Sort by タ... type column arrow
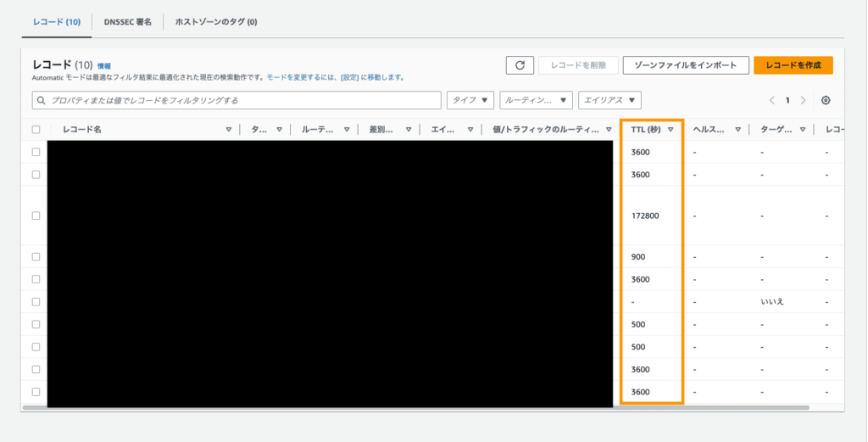 pyautogui.click(x=280, y=130)
